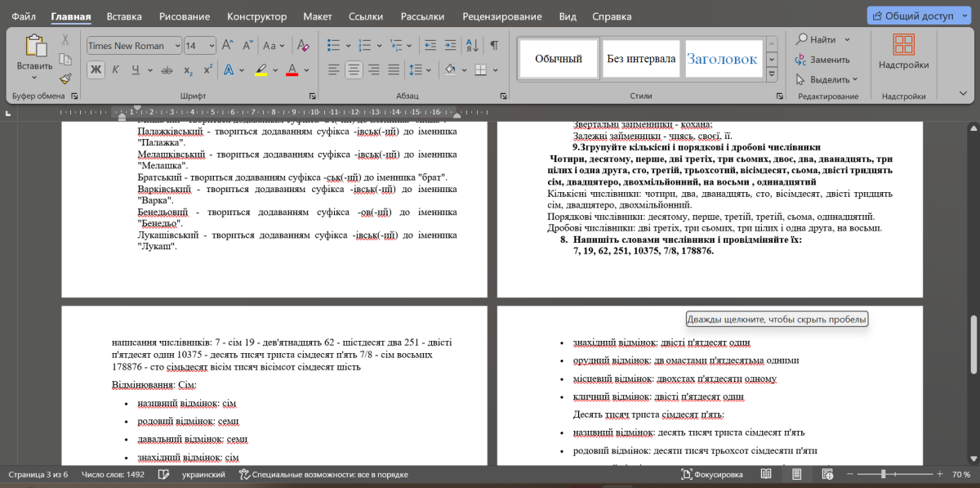Start a numbered list
This screenshot has height=488, width=980.
[x=363, y=46]
